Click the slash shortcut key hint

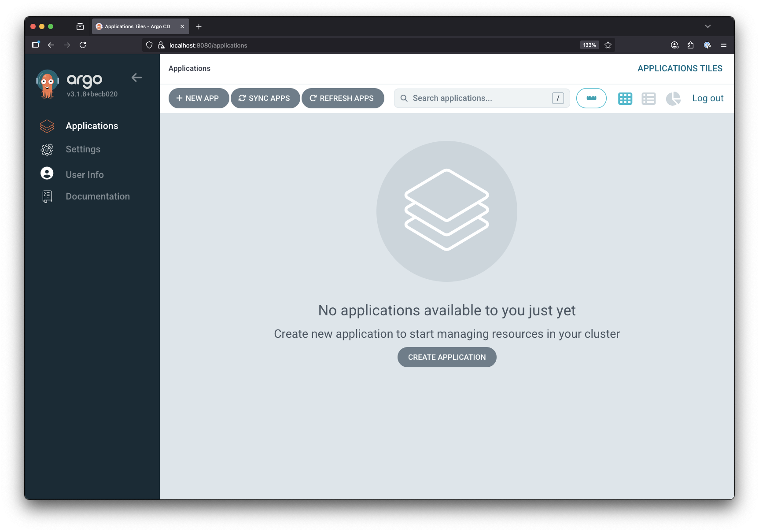click(558, 98)
